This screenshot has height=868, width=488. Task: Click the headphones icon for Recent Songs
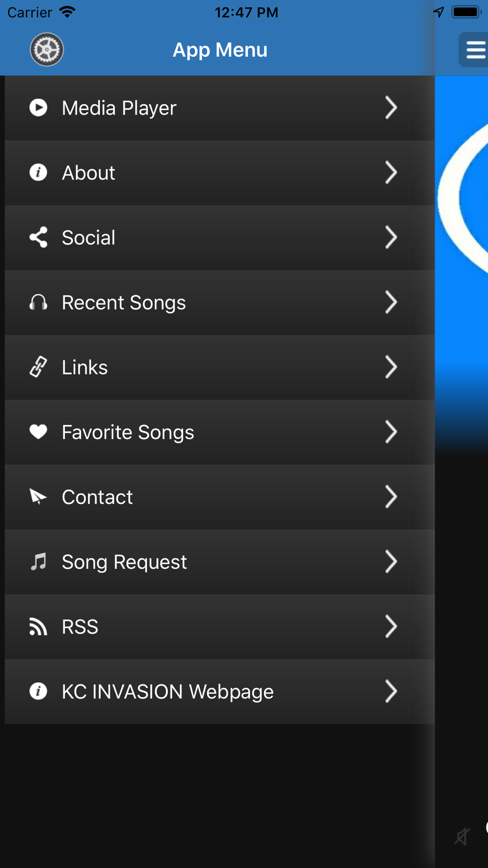[38, 302]
